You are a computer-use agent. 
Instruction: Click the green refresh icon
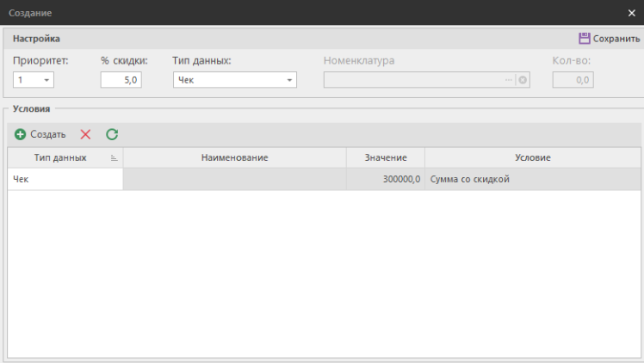(x=112, y=134)
